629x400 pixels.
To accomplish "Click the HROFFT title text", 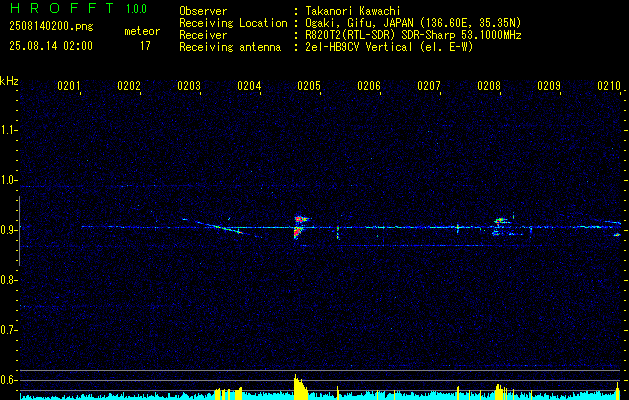I will [x=62, y=8].
